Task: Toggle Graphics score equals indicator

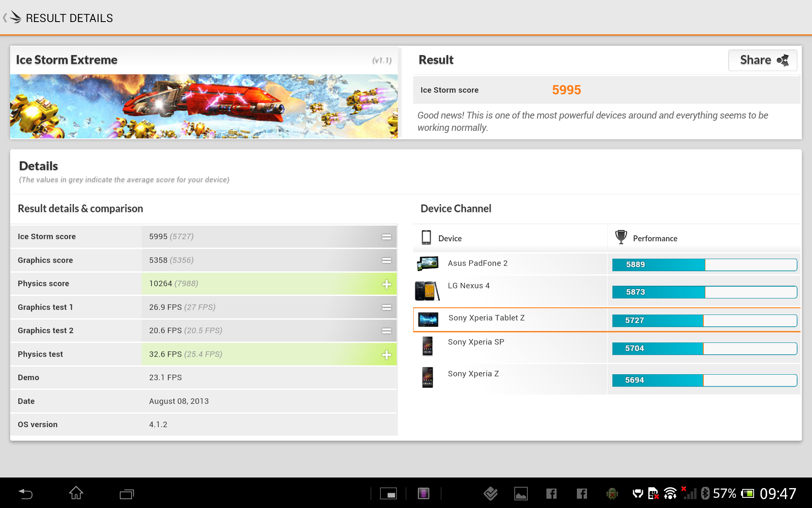Action: (386, 260)
